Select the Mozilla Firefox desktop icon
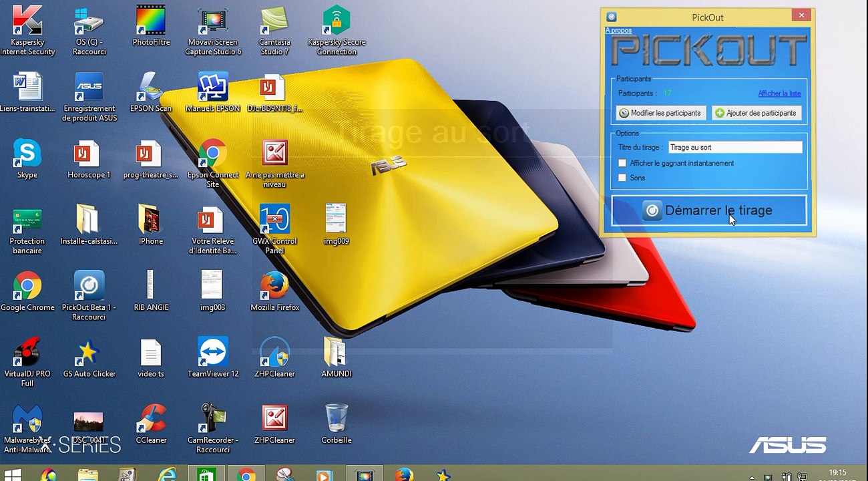Viewport: 868px width, 481px height. click(274, 291)
